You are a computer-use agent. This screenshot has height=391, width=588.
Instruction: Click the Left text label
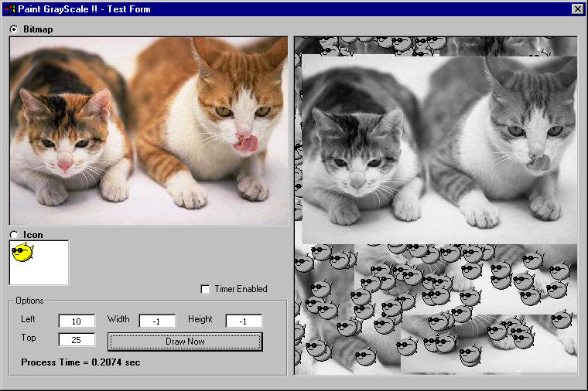[x=28, y=320]
